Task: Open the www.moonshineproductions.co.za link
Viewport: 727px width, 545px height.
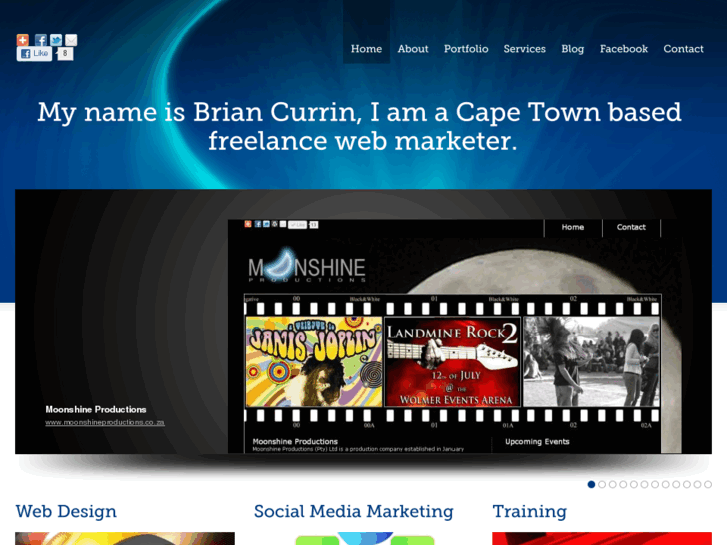Action: (105, 422)
